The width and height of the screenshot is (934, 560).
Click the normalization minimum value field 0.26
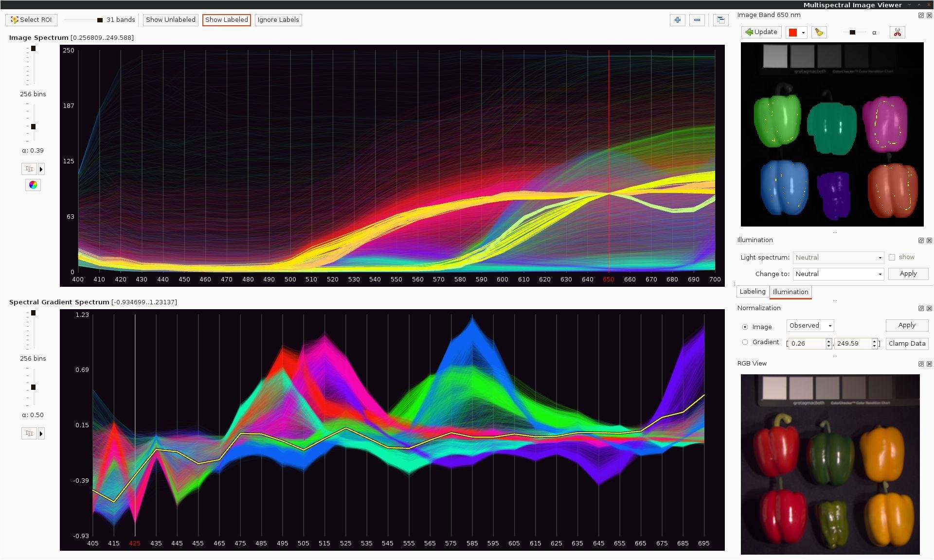[806, 344]
